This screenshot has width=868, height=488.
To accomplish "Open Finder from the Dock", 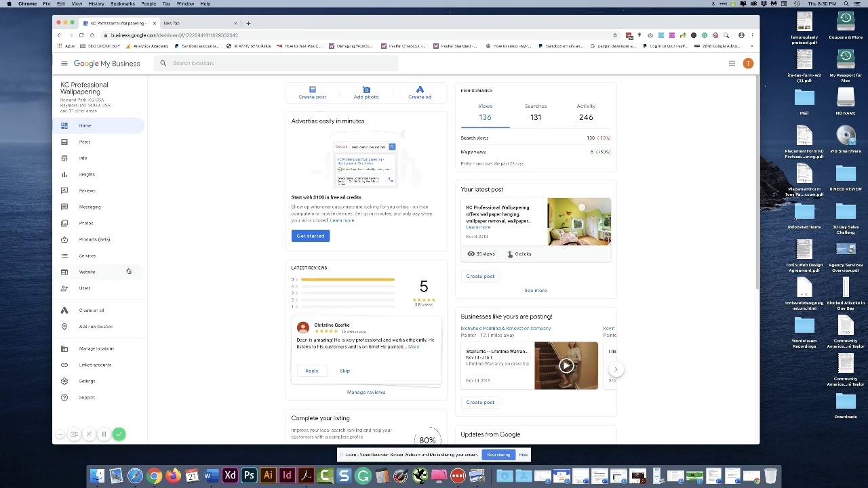I will coord(97,476).
